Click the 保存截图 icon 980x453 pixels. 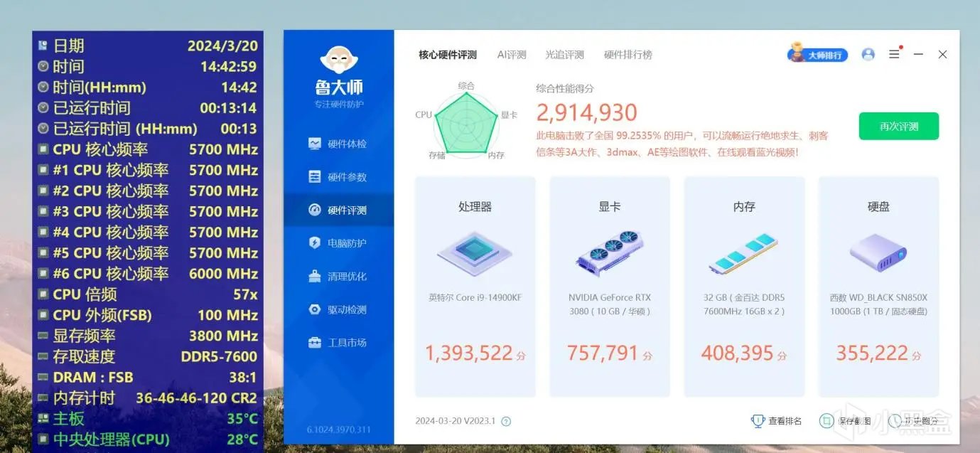point(826,421)
